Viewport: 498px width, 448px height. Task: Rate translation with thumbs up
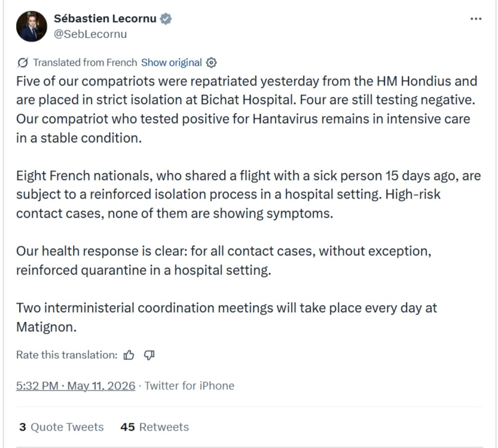129,355
